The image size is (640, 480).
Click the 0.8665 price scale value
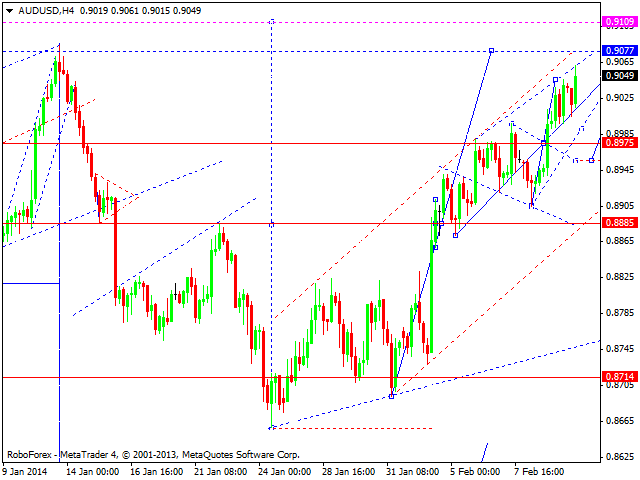click(620, 420)
